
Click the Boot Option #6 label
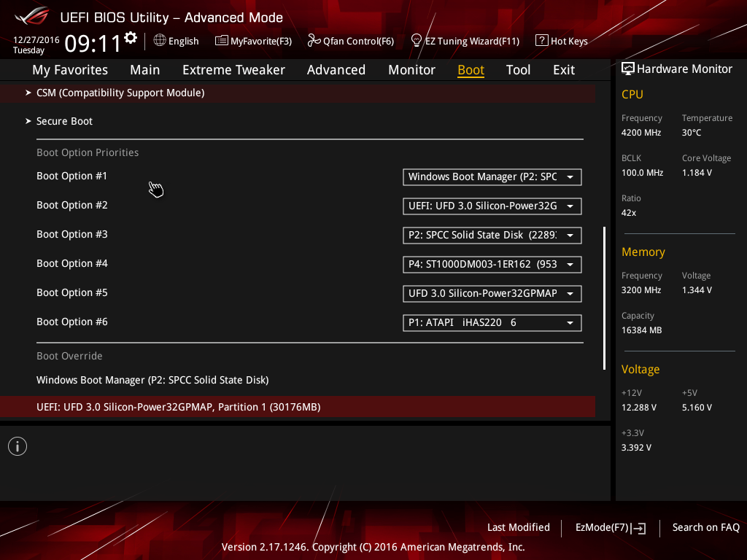point(72,322)
